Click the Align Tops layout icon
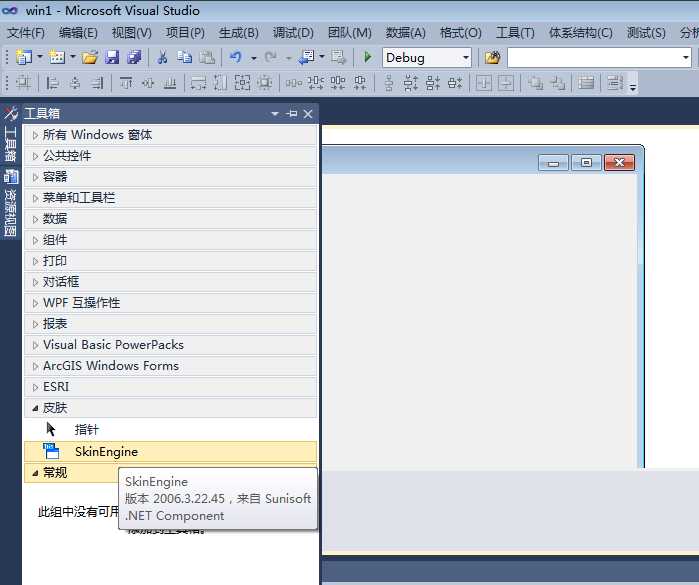The width and height of the screenshot is (699, 585). pos(126,83)
